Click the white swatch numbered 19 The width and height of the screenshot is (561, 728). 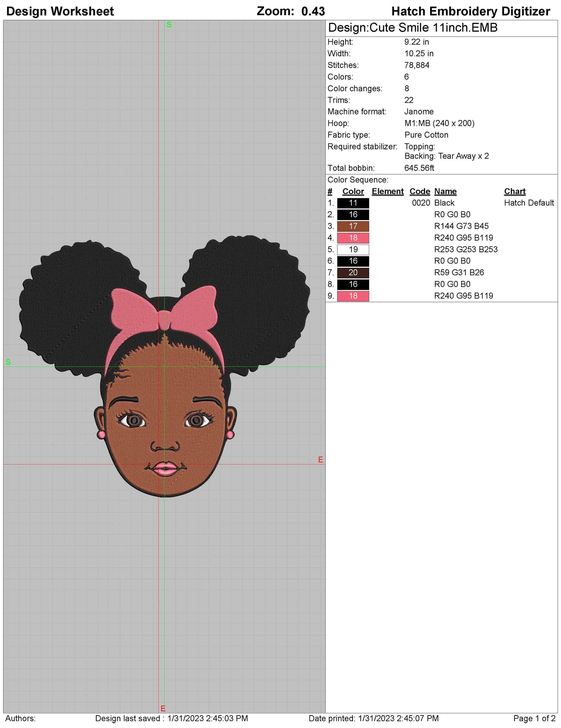click(x=353, y=250)
